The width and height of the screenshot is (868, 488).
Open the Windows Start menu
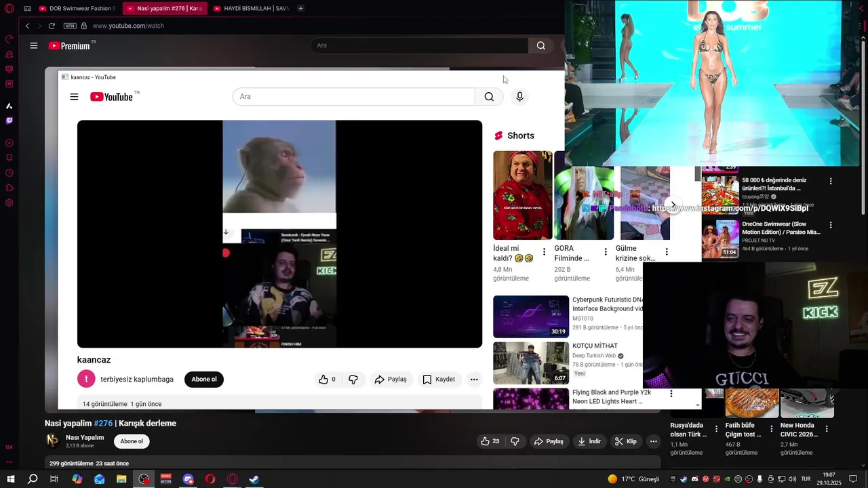point(10,479)
